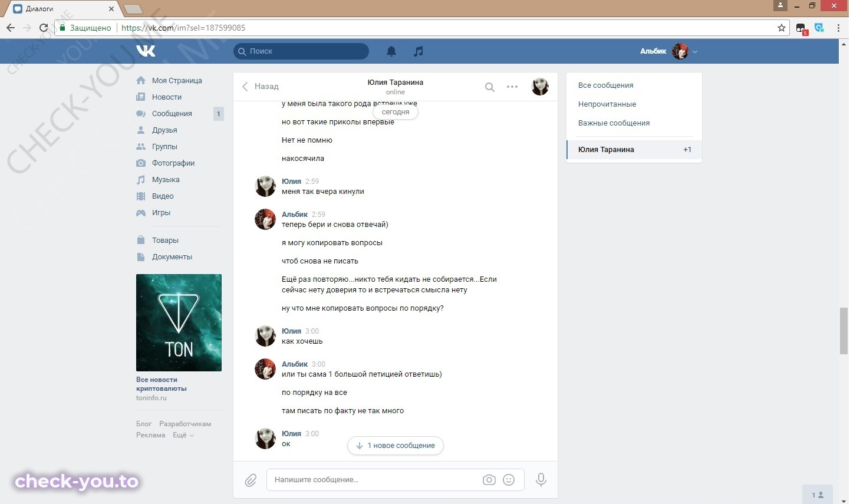850x504 pixels.
Task: Bookmark this page with star icon
Action: tap(782, 28)
